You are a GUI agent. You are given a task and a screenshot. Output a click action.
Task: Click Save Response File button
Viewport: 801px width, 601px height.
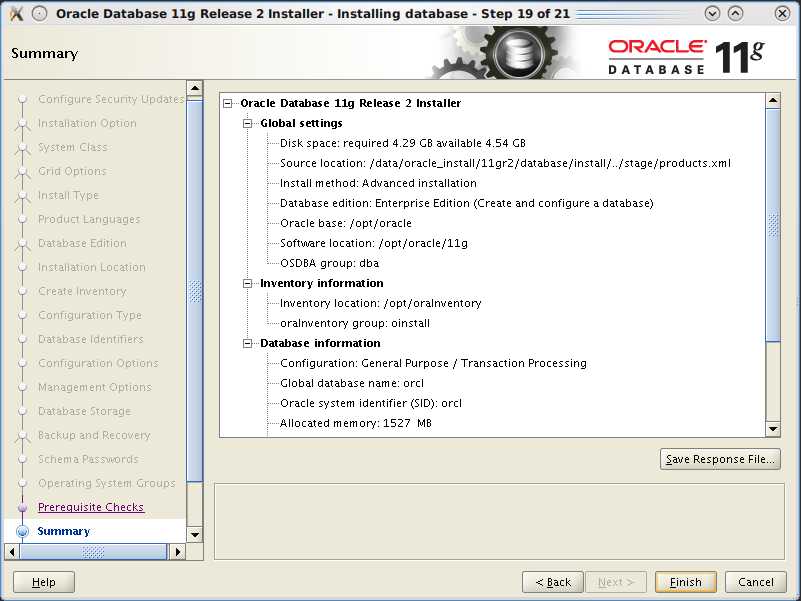point(720,459)
